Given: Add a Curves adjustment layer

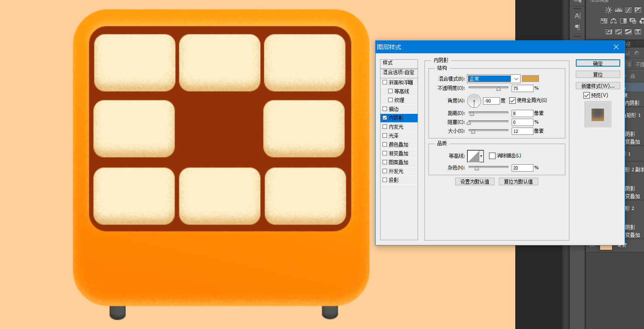Looking at the screenshot, I should pyautogui.click(x=628, y=10).
